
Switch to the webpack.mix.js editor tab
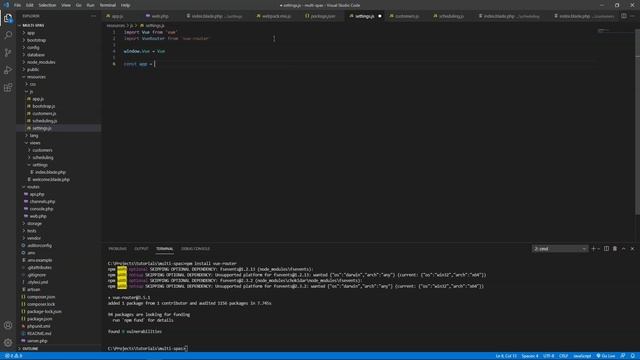tap(276, 16)
